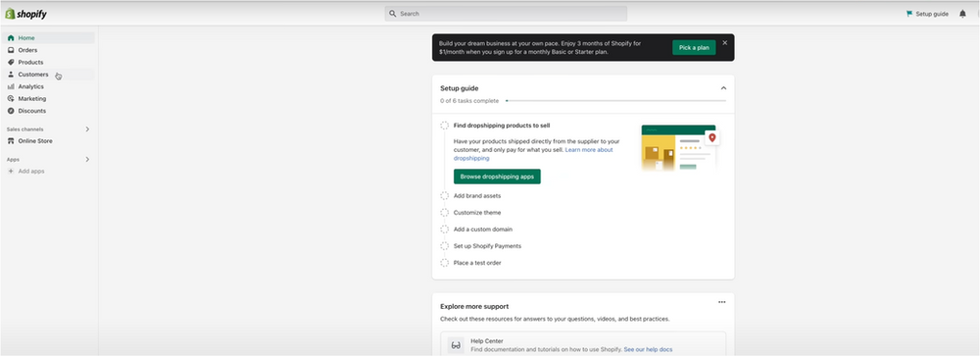Click the Discounts badge icon
This screenshot has width=980, height=356.
pos(11,111)
